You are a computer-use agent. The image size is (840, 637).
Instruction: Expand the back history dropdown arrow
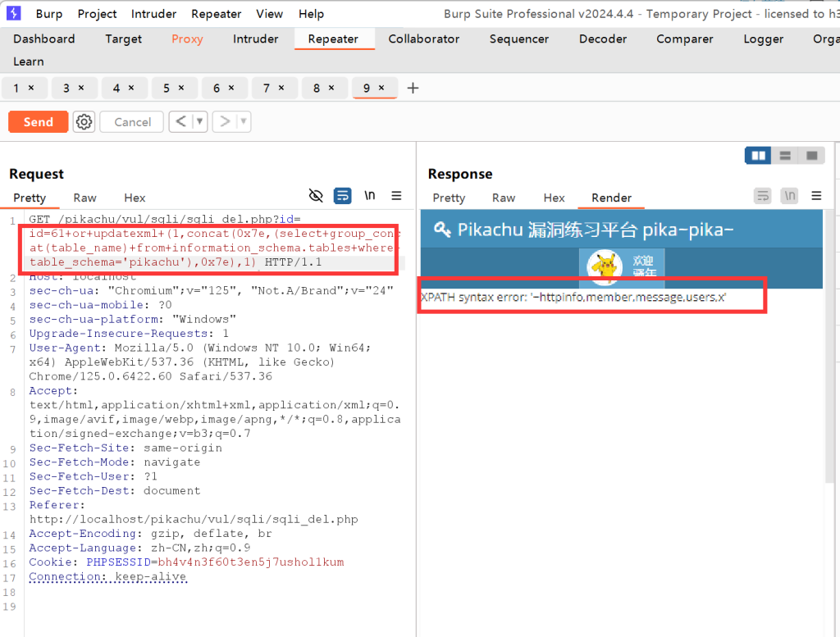(200, 121)
